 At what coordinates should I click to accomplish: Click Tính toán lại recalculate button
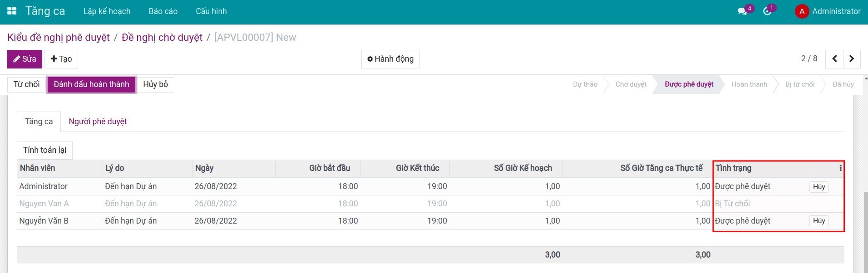coord(44,150)
